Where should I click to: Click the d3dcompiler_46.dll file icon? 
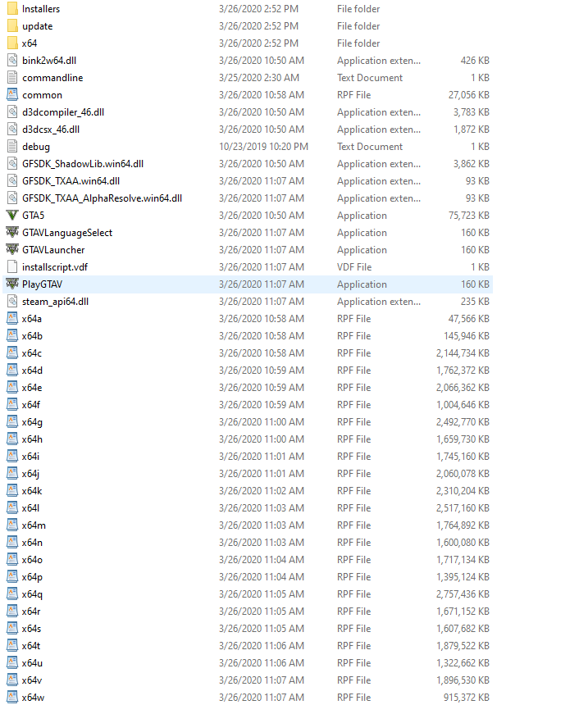point(13,112)
